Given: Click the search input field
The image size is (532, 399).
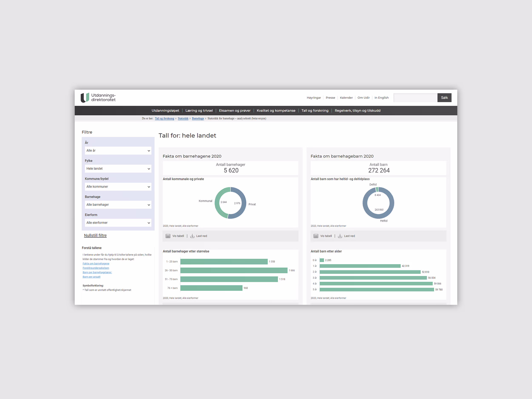Looking at the screenshot, I should coord(415,98).
